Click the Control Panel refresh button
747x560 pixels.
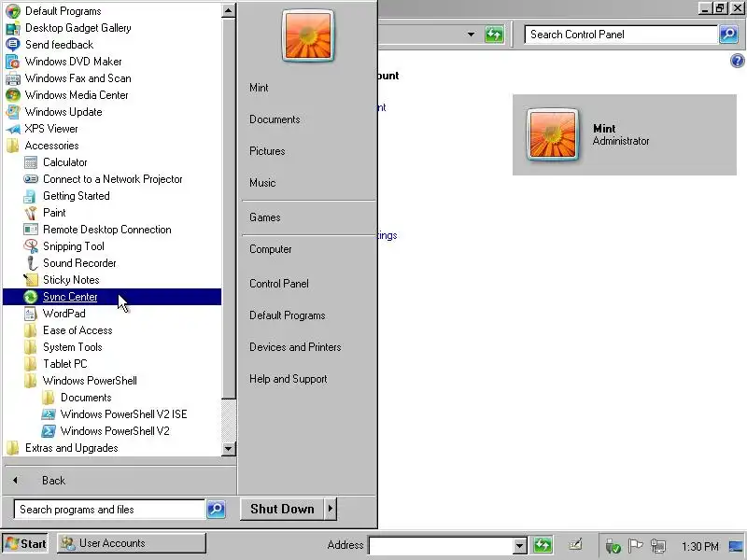[494, 35]
